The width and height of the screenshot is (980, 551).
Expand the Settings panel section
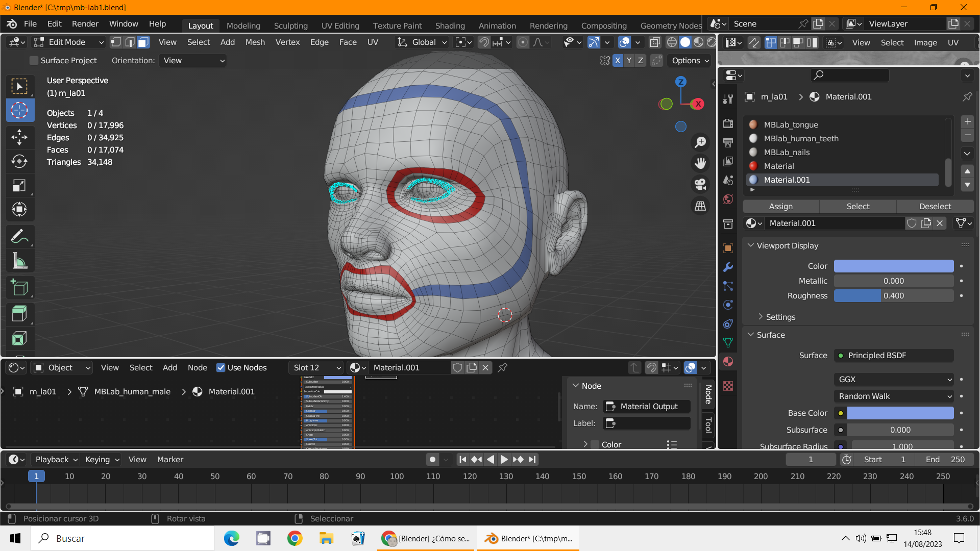(780, 317)
